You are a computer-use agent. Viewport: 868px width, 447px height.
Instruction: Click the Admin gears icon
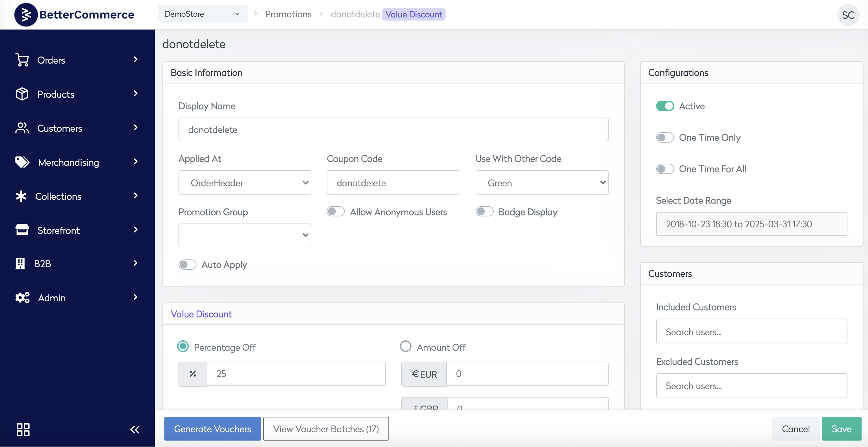click(22, 298)
